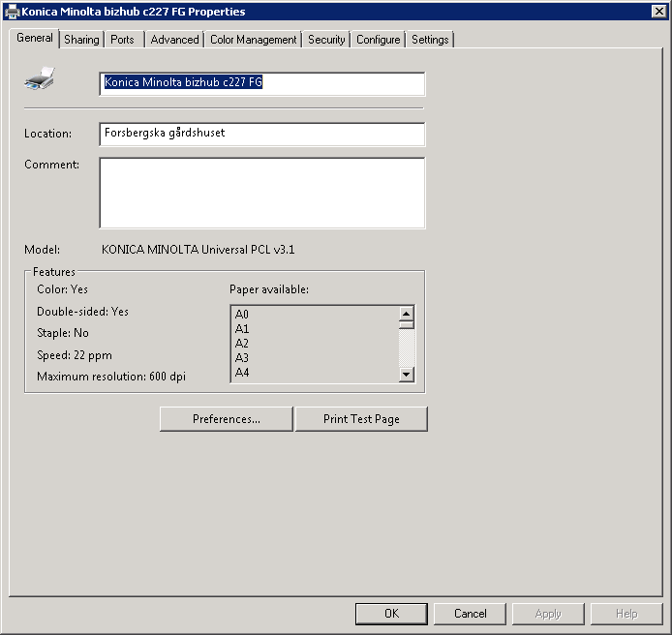Click the Location field with Forsbergska gårdshuset
672x635 pixels.
click(261, 135)
